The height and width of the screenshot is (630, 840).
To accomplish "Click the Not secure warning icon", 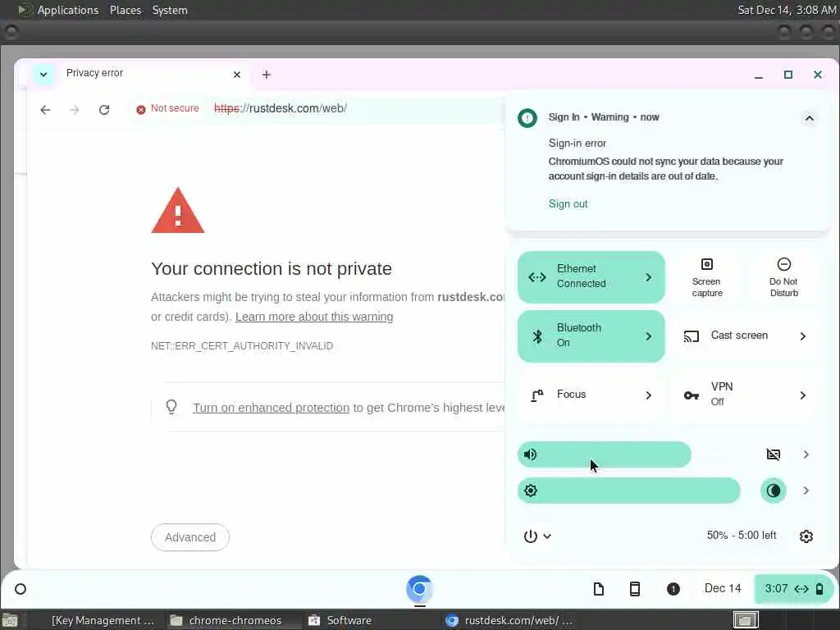I will click(141, 109).
